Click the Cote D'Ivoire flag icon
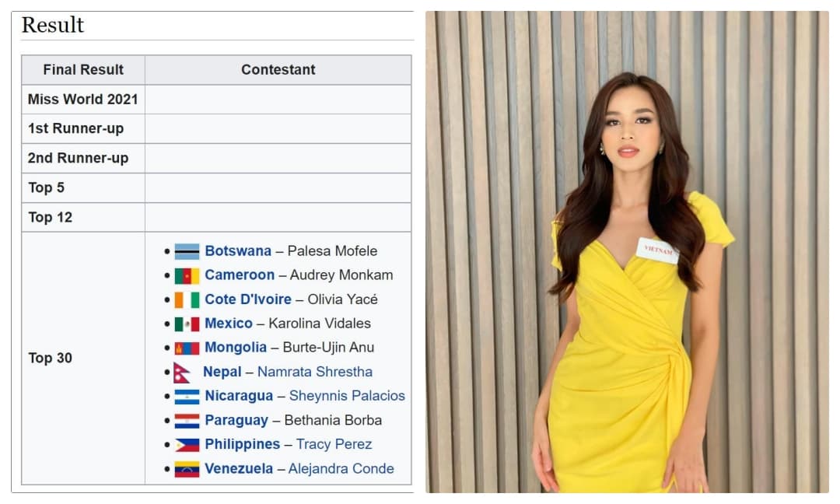 point(187,299)
